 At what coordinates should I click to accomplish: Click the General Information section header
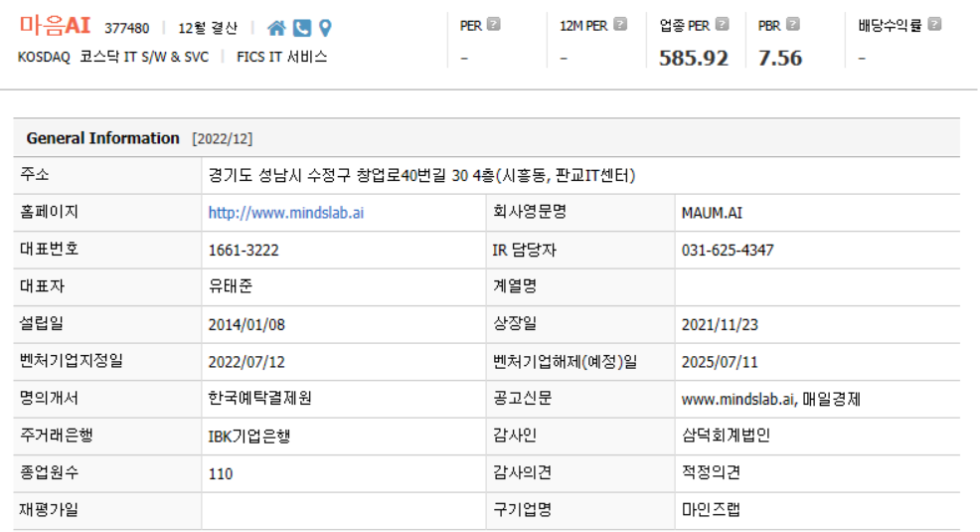(x=102, y=138)
